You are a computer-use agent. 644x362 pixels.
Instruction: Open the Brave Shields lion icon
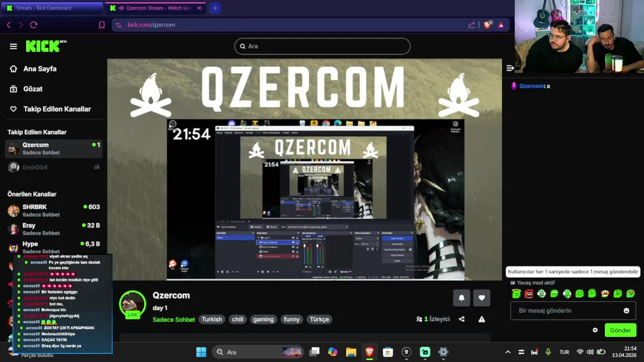(x=487, y=25)
